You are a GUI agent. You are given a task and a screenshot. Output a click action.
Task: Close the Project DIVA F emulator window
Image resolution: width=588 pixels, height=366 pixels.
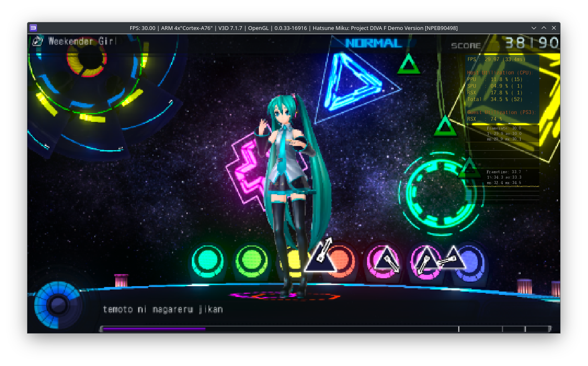[x=554, y=28]
